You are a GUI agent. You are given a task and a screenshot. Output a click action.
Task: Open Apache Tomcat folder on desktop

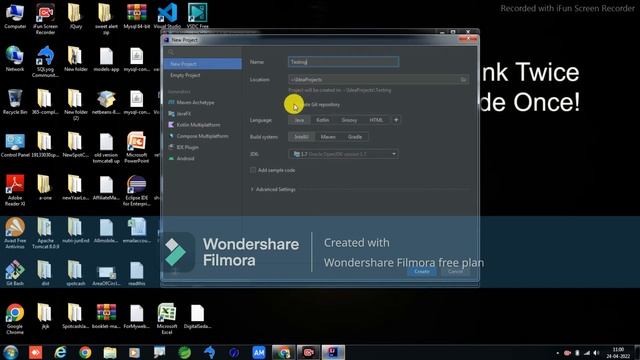[x=45, y=233]
